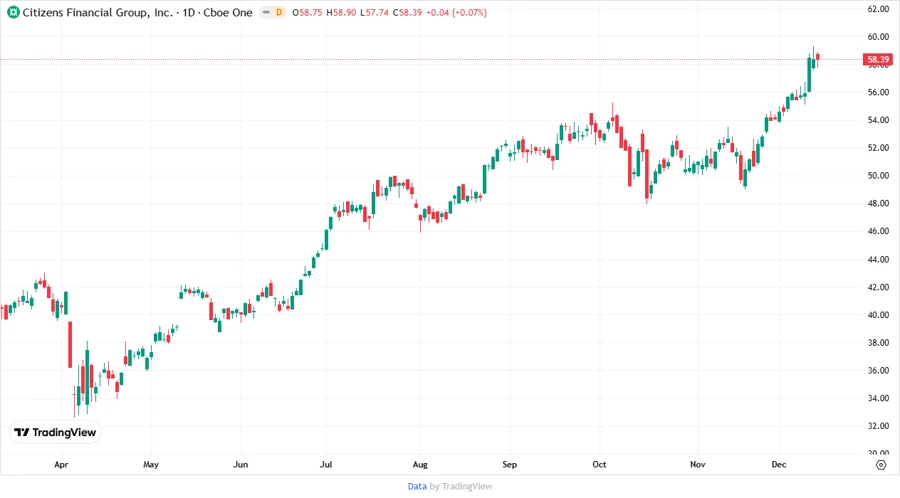Click the low value L57.74
900x498 pixels.
click(374, 13)
